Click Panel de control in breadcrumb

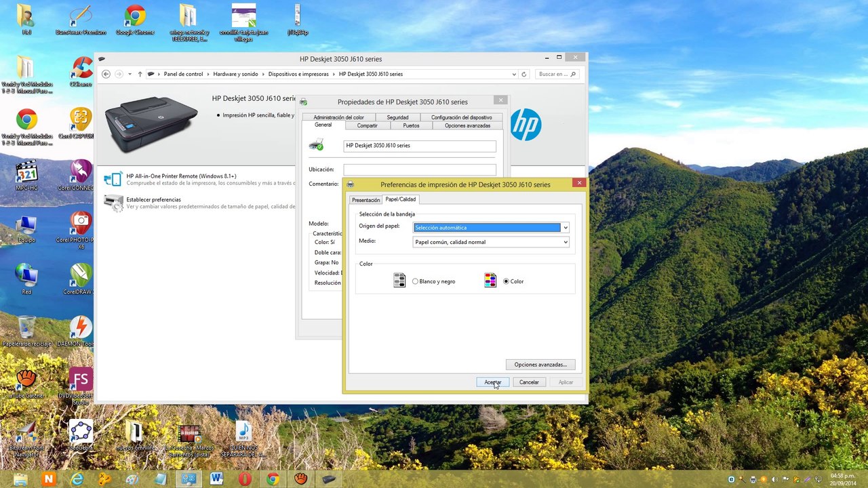click(x=183, y=74)
